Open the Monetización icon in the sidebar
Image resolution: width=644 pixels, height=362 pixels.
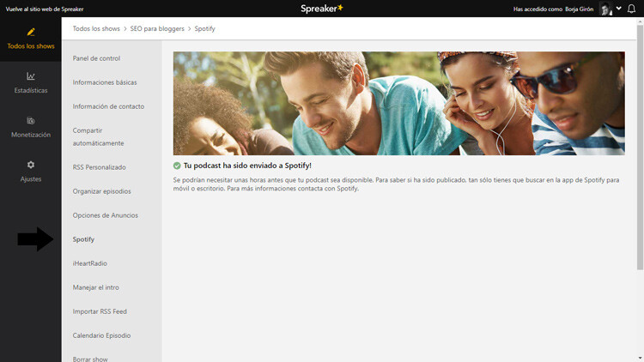(31, 121)
